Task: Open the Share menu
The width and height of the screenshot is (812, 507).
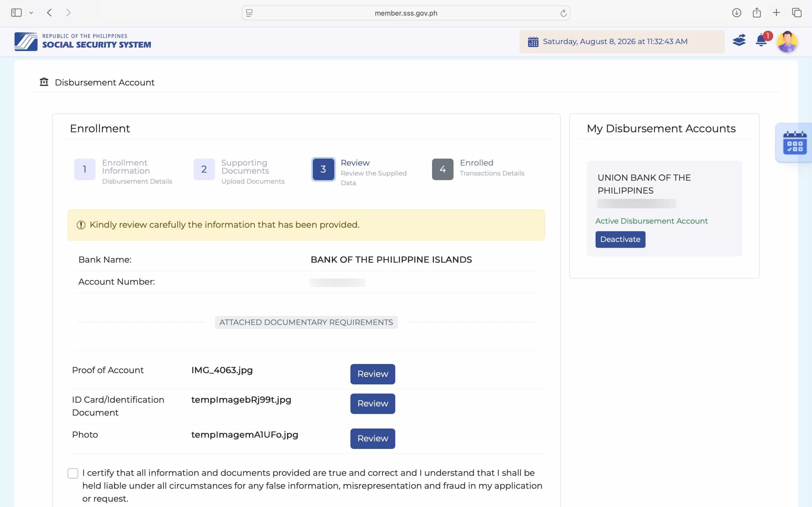Action: pyautogui.click(x=756, y=13)
